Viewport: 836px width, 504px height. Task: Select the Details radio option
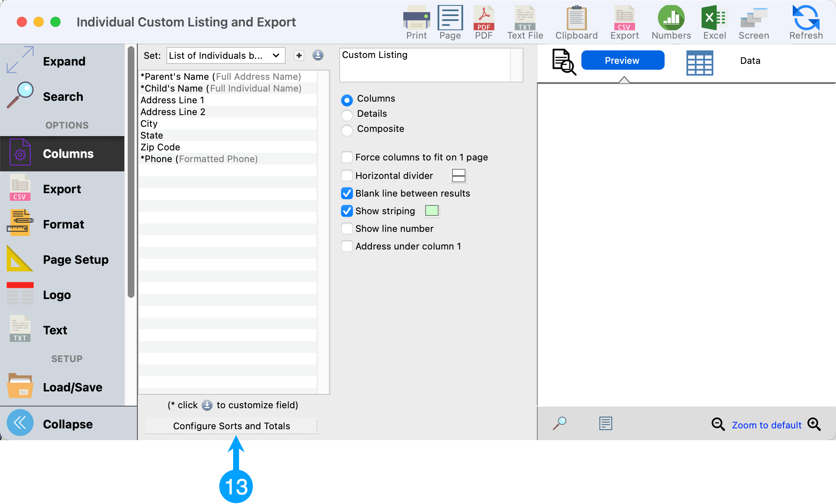347,115
